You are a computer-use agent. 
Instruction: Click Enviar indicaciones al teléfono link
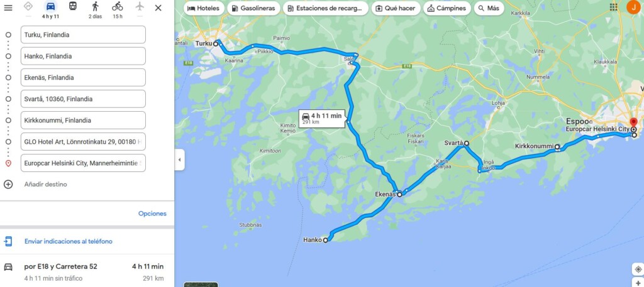point(68,242)
